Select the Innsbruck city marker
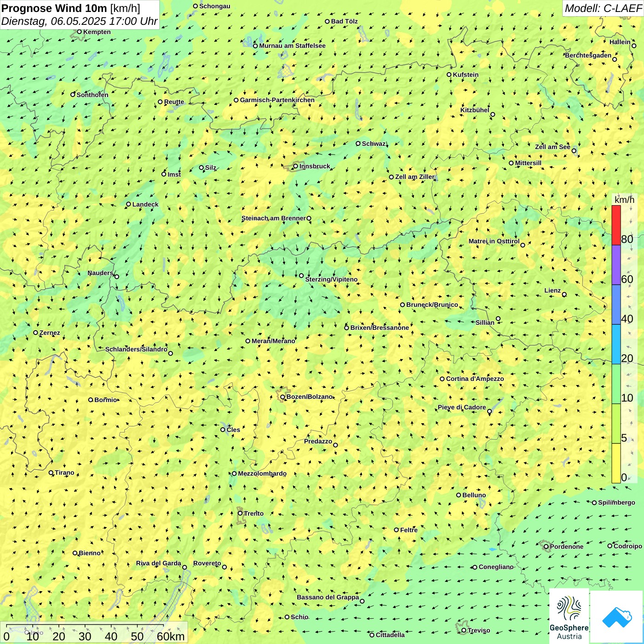The image size is (644, 644). (295, 166)
